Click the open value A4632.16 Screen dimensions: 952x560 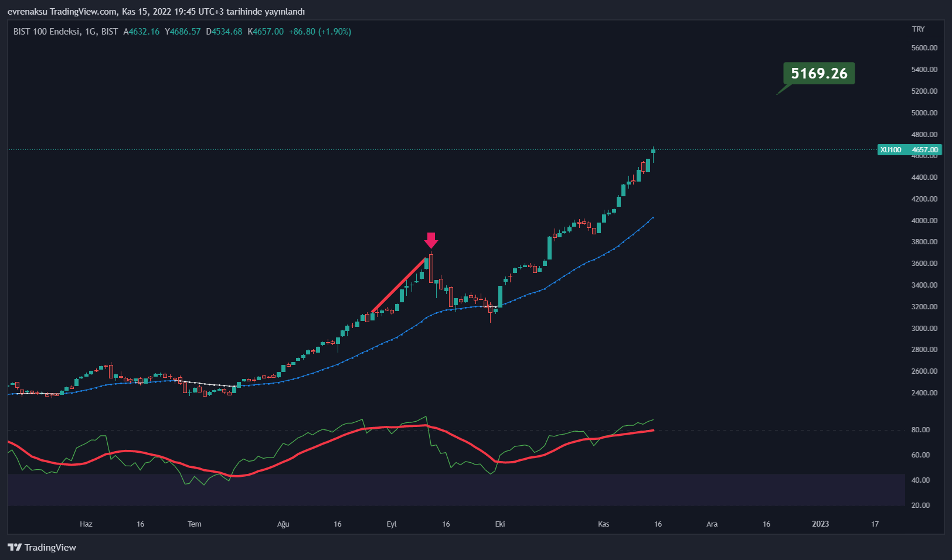coord(141,32)
